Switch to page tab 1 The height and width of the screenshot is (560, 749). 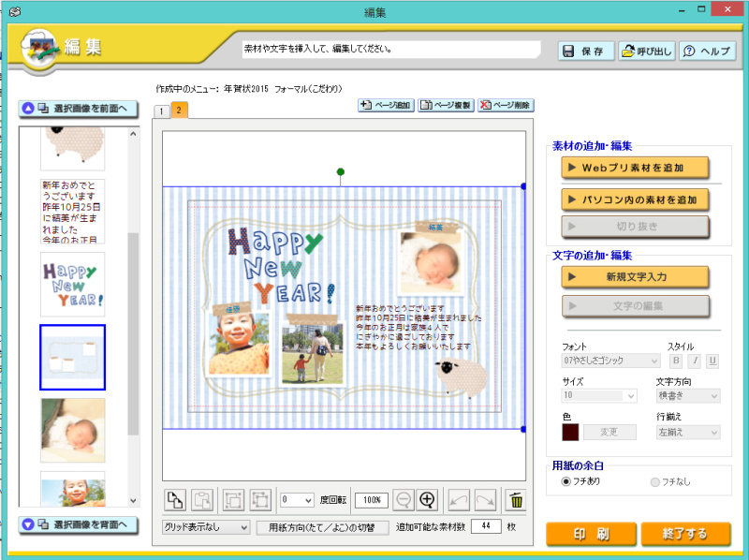click(x=161, y=111)
